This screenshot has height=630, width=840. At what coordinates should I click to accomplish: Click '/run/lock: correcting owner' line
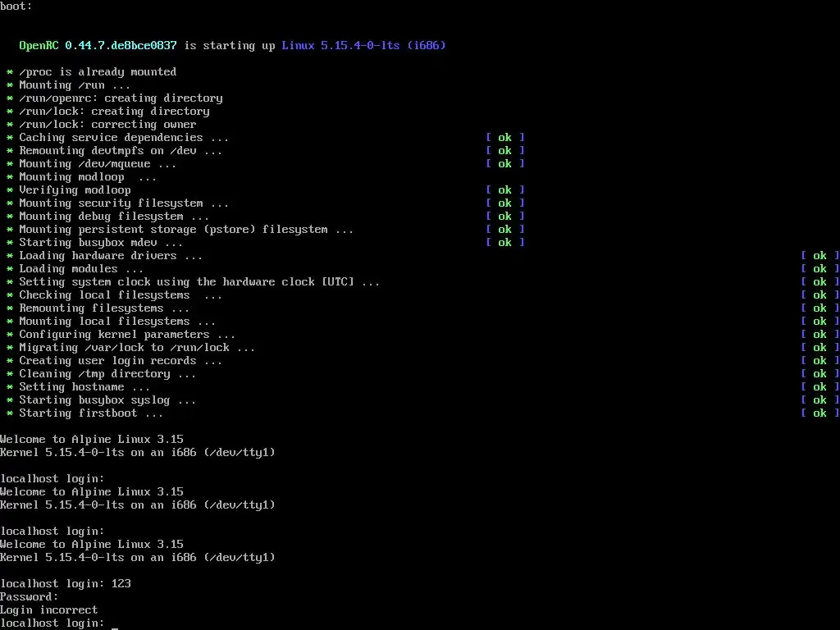107,125
